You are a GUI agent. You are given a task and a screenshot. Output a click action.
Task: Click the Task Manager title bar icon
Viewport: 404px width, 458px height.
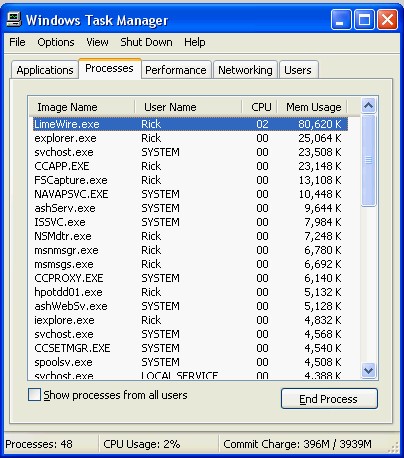click(14, 19)
